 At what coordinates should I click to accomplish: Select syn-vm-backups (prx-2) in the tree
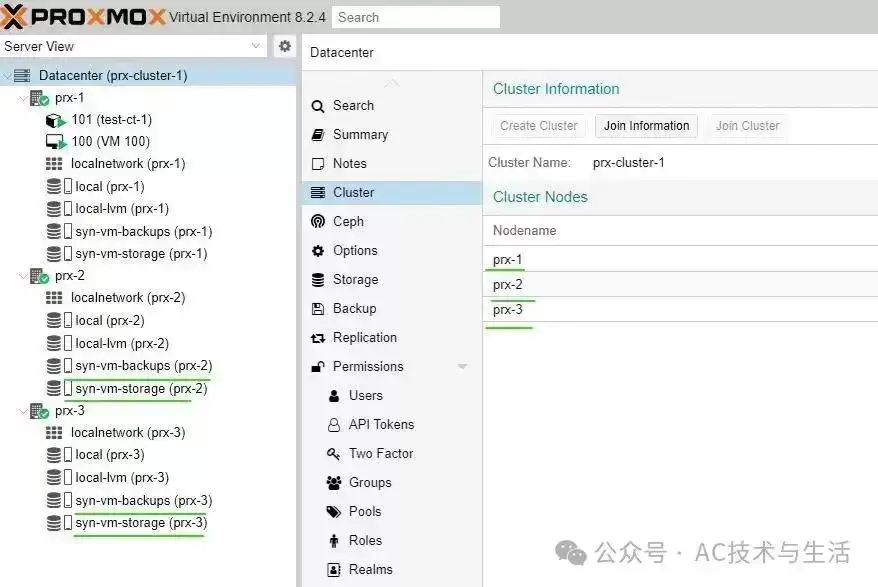pos(144,366)
